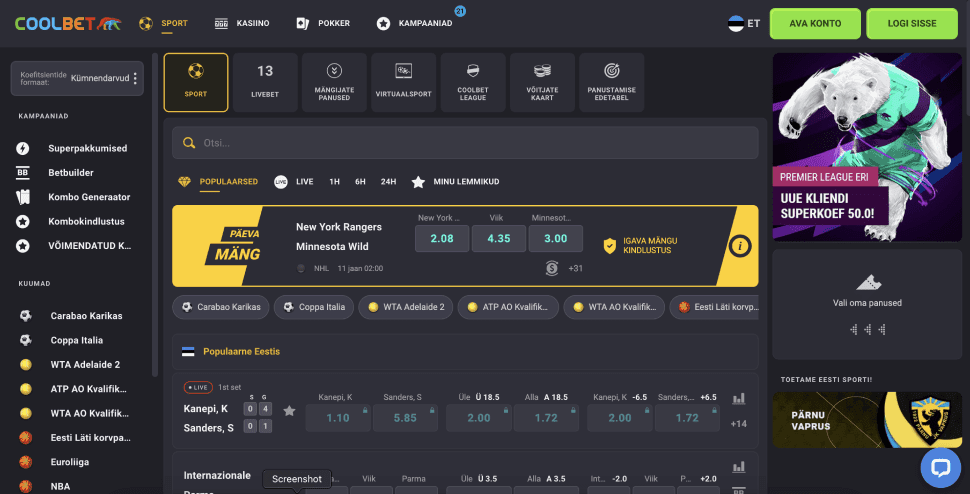Click the Ava Konto button

815,23
